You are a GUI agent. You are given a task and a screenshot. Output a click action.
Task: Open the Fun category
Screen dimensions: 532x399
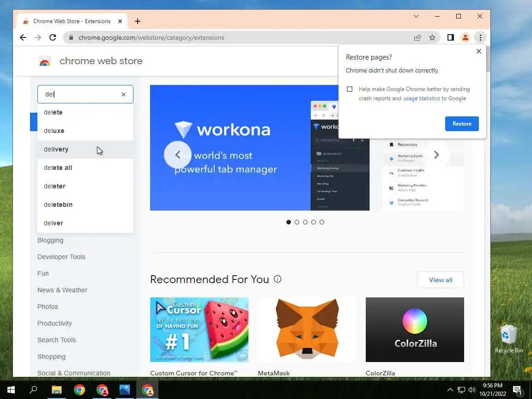(43, 273)
